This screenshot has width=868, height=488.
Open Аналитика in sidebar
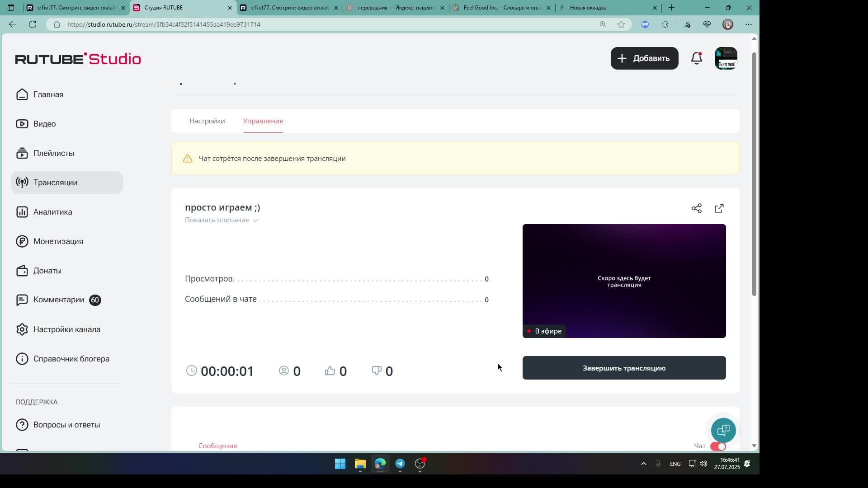tap(52, 212)
